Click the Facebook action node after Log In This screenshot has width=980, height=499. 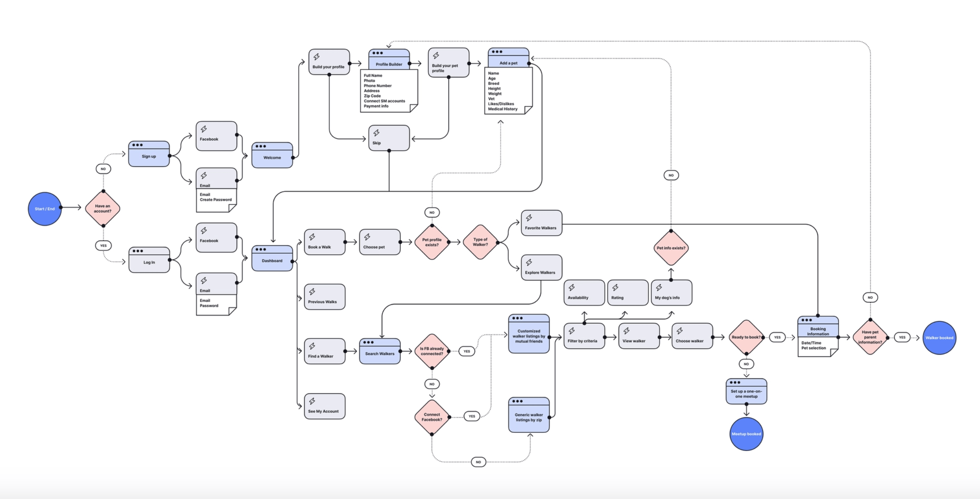[x=216, y=237]
